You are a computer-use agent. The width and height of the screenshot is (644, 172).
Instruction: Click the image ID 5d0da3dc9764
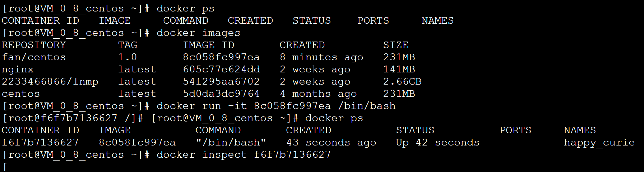click(x=221, y=94)
